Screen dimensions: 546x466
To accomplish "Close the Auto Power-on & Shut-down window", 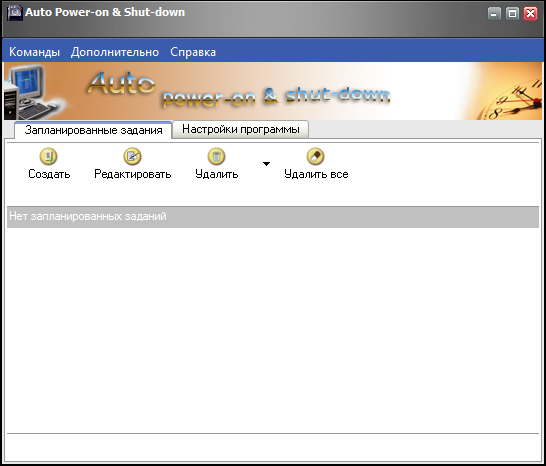I will point(530,14).
